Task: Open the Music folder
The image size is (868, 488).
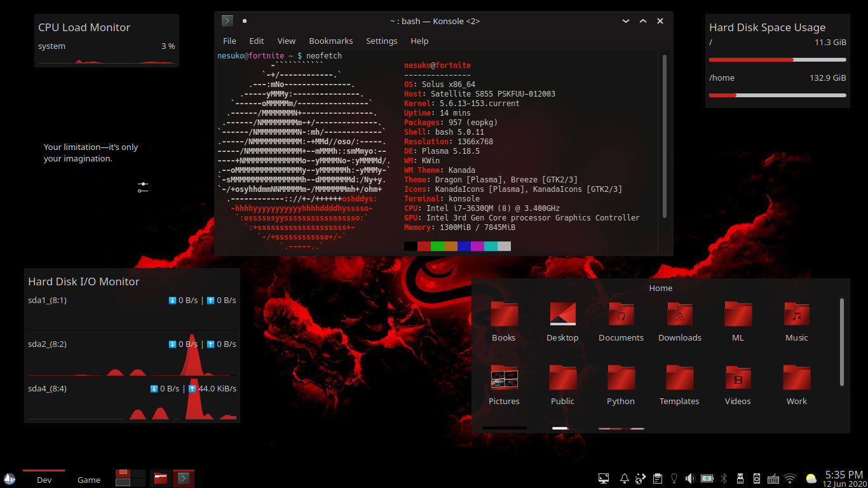Action: point(796,322)
